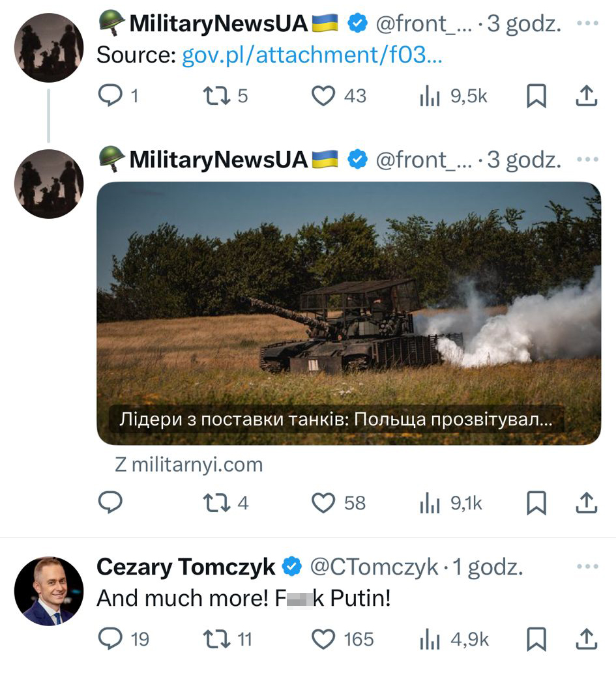
Task: Open more options for tank article tweet
Action: [587, 160]
